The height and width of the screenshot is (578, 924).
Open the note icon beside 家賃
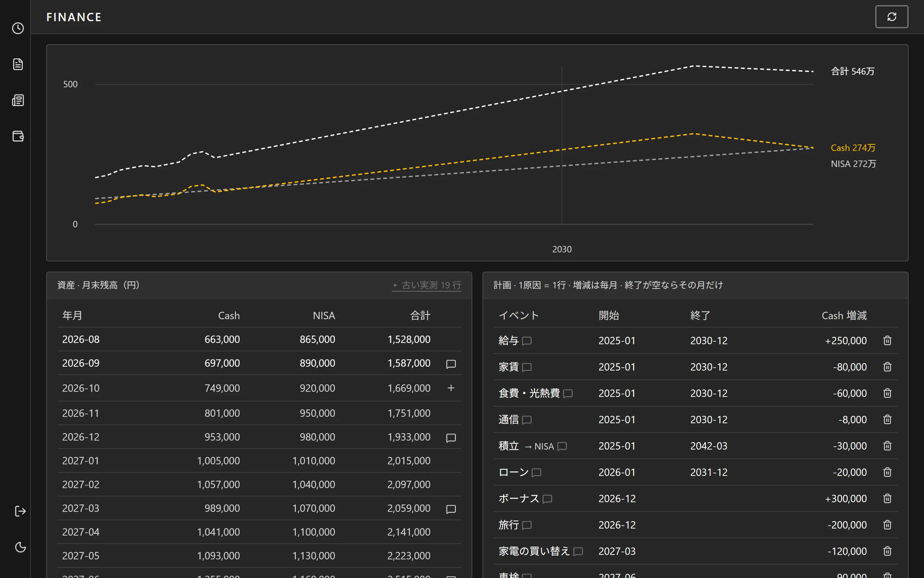point(527,367)
